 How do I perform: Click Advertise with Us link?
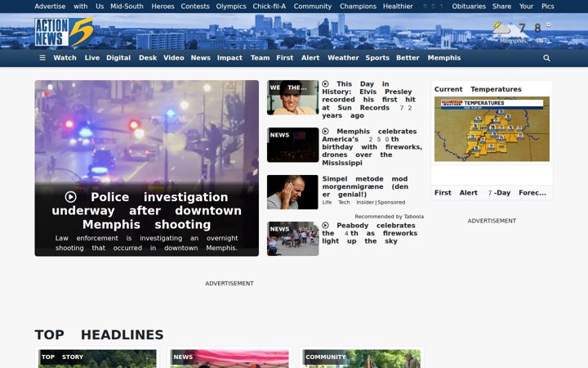tap(69, 7)
